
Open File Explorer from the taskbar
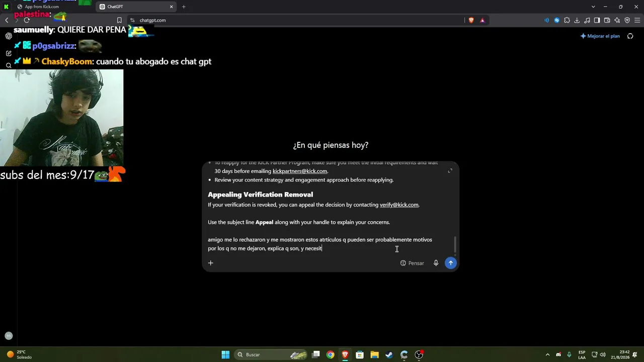pyautogui.click(x=374, y=354)
